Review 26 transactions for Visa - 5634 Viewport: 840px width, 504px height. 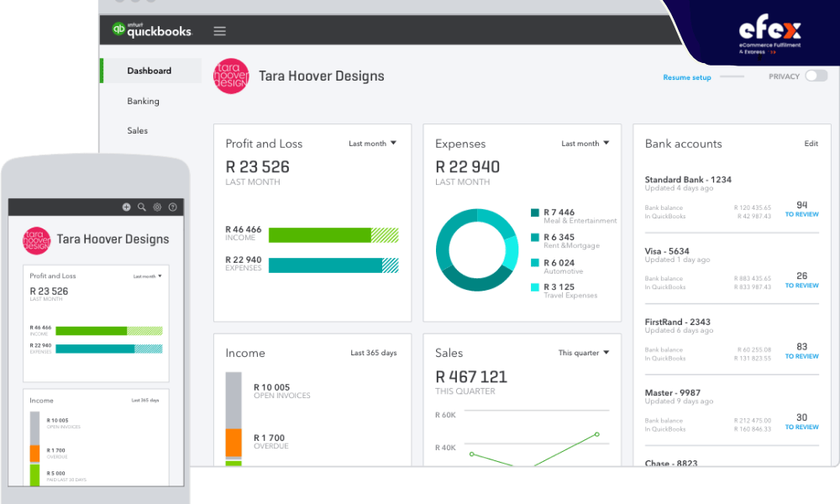[x=801, y=280]
